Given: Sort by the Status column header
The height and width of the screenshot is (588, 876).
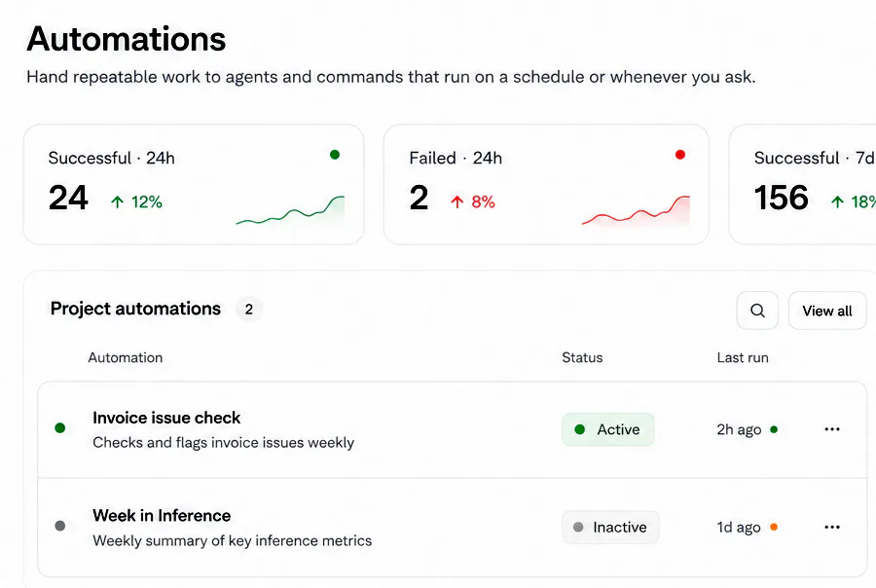Looking at the screenshot, I should (x=582, y=357).
